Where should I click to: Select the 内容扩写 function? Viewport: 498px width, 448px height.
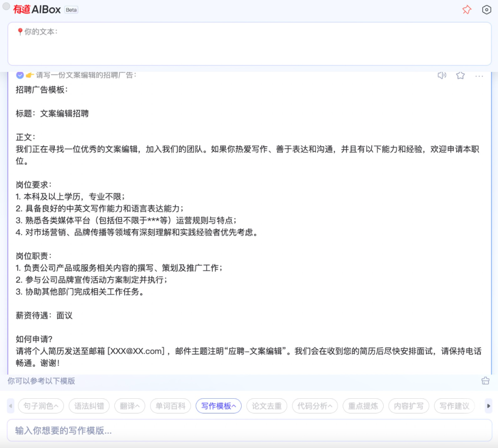click(409, 406)
